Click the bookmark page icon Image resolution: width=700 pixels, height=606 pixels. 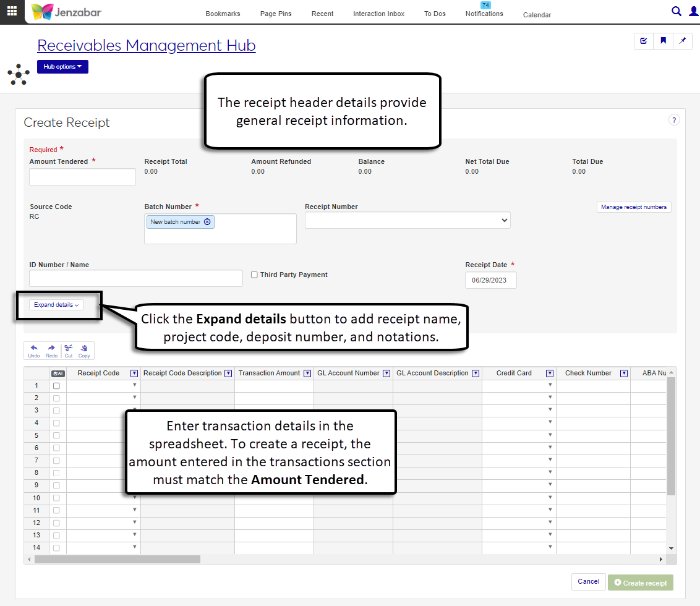click(663, 41)
